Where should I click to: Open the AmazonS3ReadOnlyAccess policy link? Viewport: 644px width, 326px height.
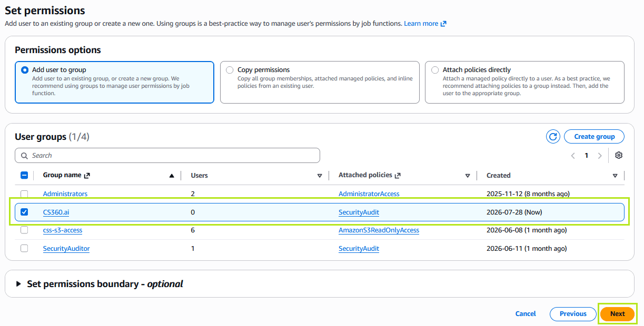(379, 230)
